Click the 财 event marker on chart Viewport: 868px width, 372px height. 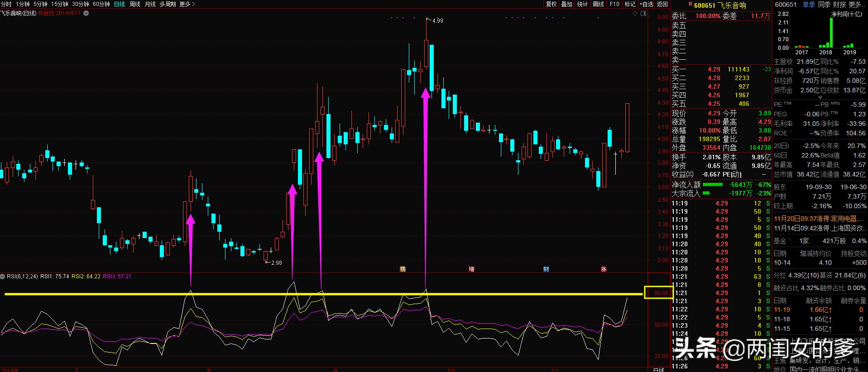[546, 269]
